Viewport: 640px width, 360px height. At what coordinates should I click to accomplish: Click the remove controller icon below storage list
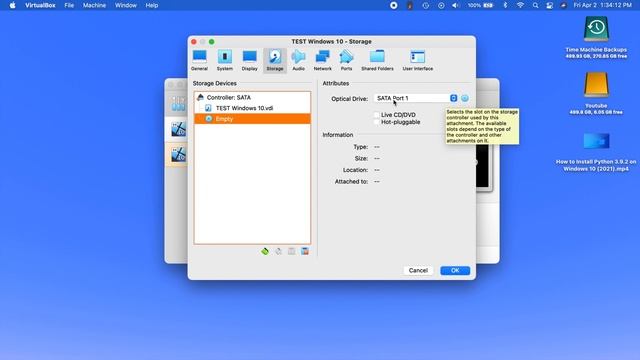point(278,251)
